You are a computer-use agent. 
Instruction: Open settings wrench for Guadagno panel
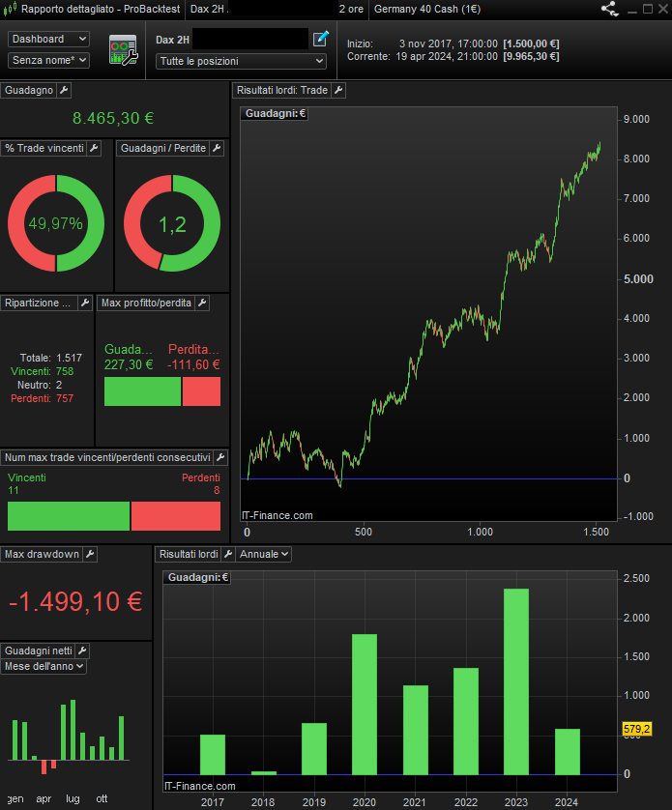coord(64,90)
